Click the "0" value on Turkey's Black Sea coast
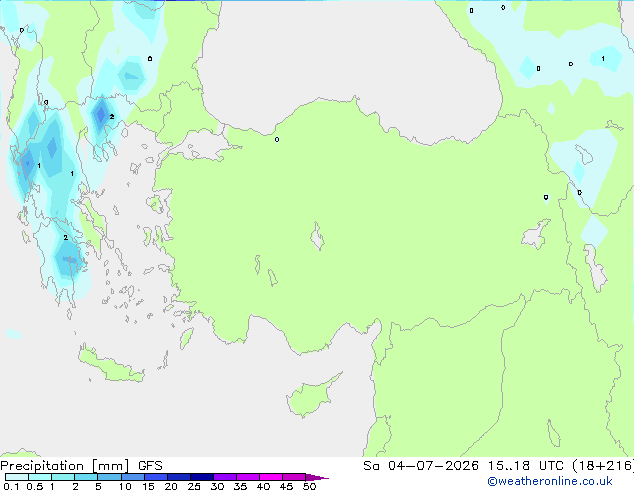634x490 pixels. click(x=277, y=139)
